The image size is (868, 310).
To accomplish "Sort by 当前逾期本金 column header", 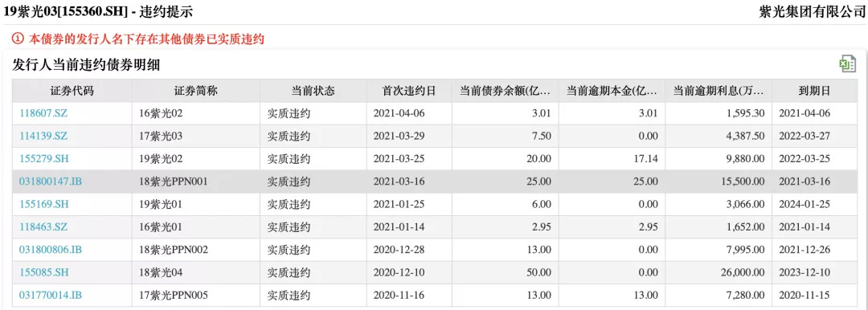I will click(x=612, y=91).
